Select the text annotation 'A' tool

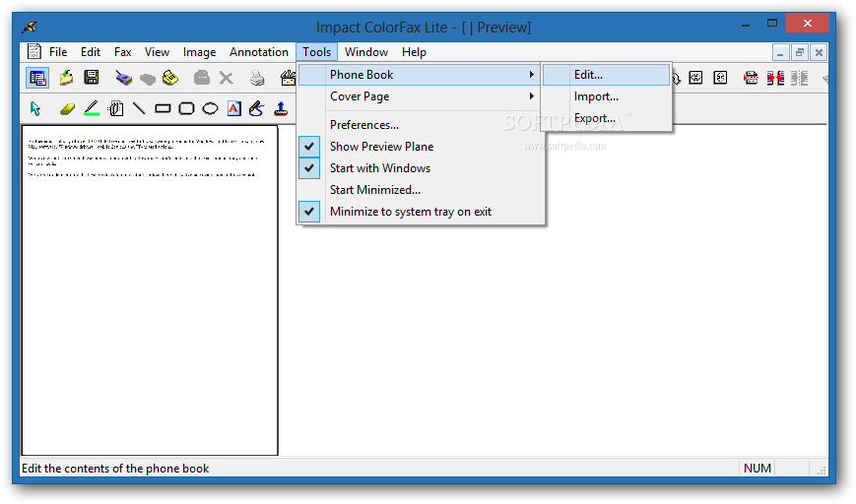(x=233, y=108)
